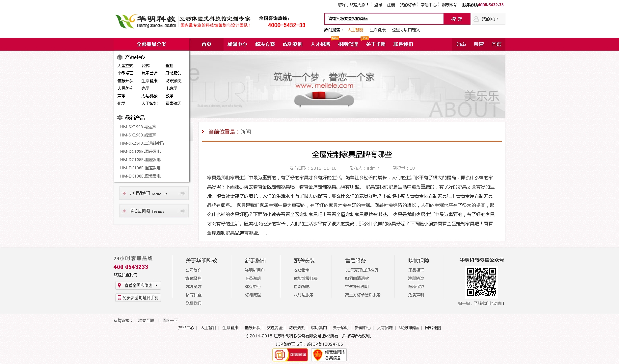619x364 pixels.
Task: Open friendly link 淮安互联
Action: click(x=146, y=321)
